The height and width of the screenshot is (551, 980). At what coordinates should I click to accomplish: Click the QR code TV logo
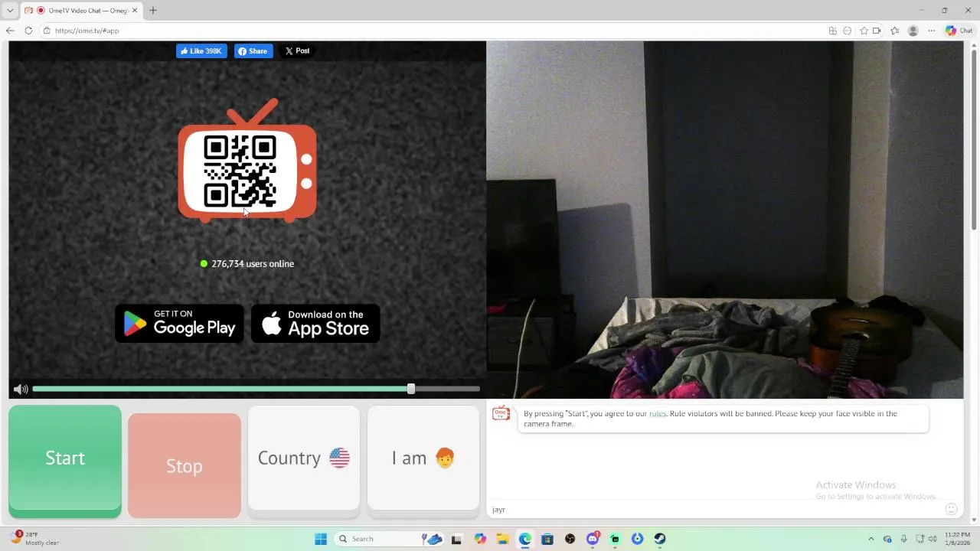pyautogui.click(x=247, y=161)
